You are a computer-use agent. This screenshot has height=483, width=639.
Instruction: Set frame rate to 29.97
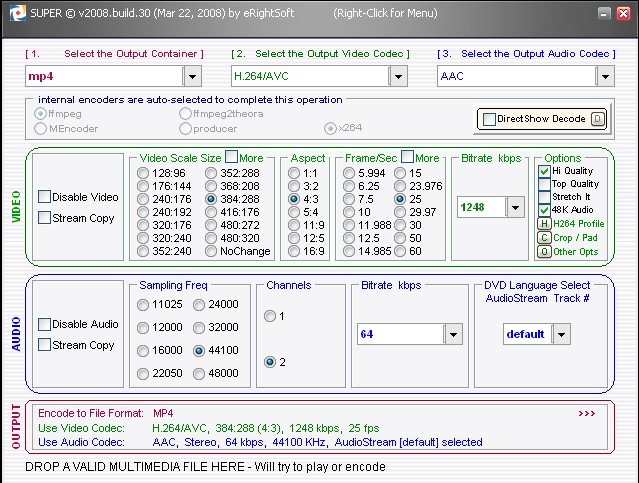click(400, 212)
